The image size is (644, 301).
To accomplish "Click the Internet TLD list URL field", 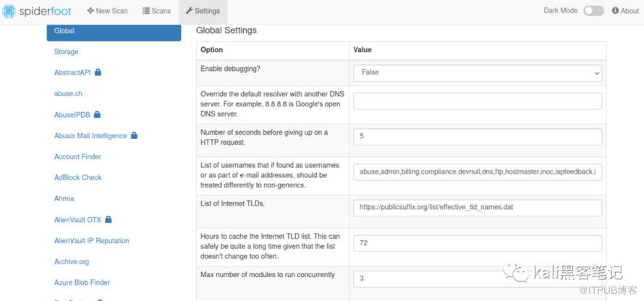I will (x=477, y=208).
